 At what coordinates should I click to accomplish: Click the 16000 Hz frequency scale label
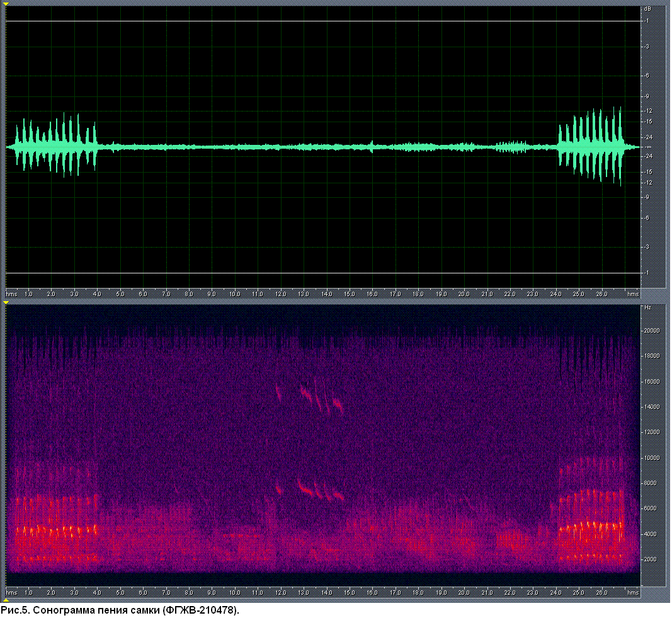pos(652,382)
